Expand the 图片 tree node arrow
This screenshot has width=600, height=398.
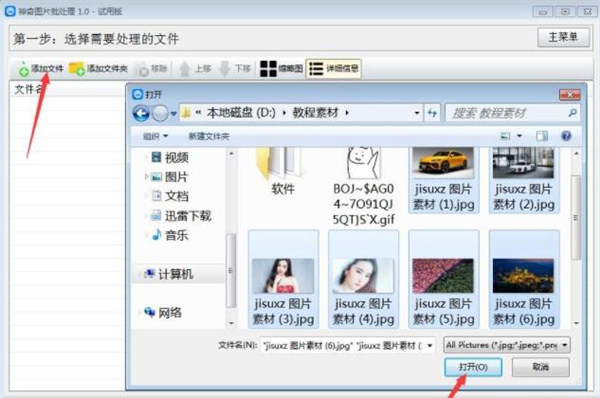(x=146, y=177)
